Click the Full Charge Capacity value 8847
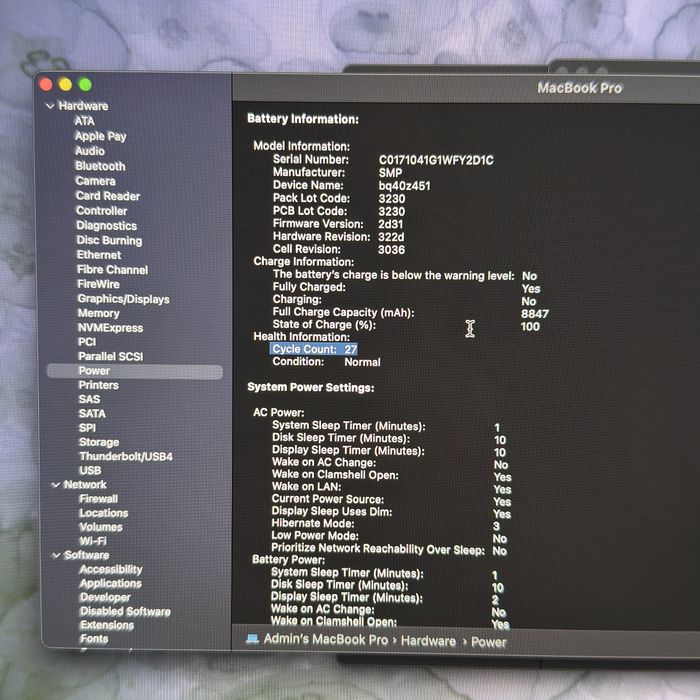 (x=535, y=314)
